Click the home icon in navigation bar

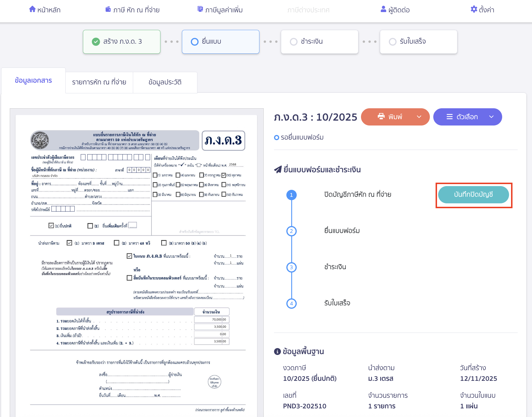point(32,9)
